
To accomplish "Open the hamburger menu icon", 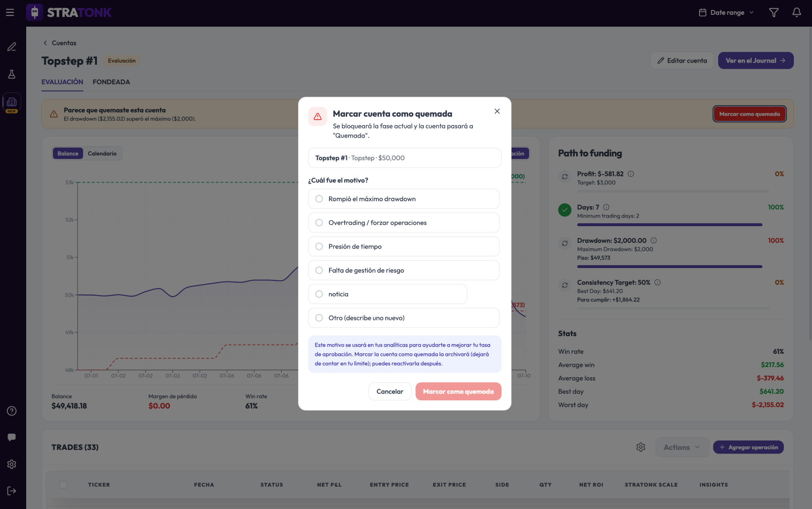I will [10, 13].
